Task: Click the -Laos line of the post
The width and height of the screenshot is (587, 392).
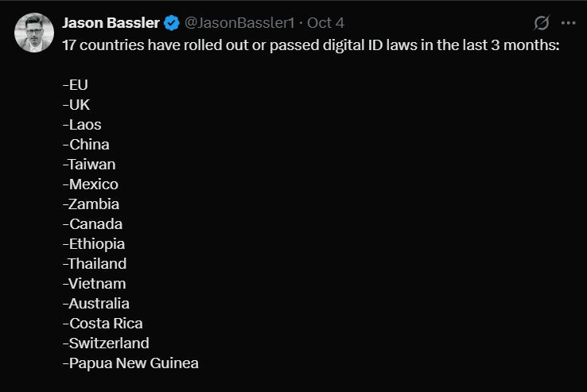Action: point(81,125)
